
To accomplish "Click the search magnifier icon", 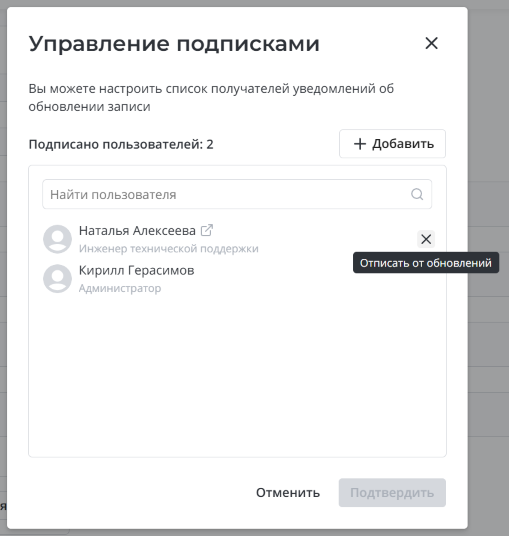I will coord(417,194).
